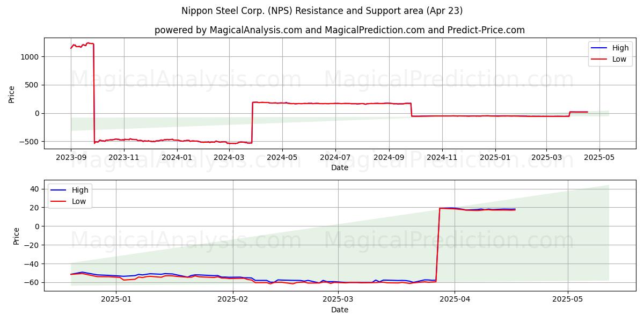Click the '2024-01' tick on the upper x-axis
Screen dimensions: 644x322
tap(177, 157)
